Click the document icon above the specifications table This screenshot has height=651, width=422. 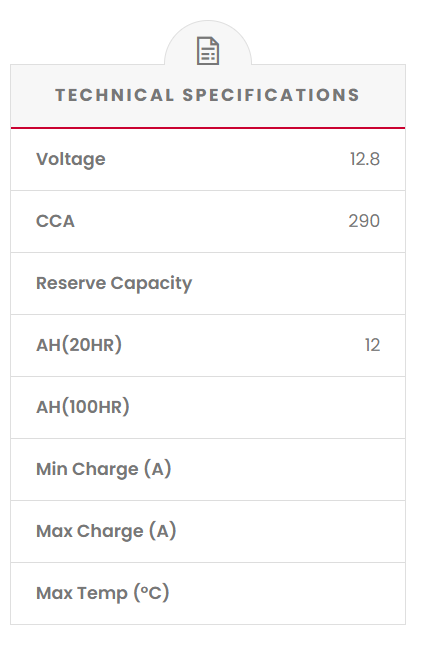(208, 51)
